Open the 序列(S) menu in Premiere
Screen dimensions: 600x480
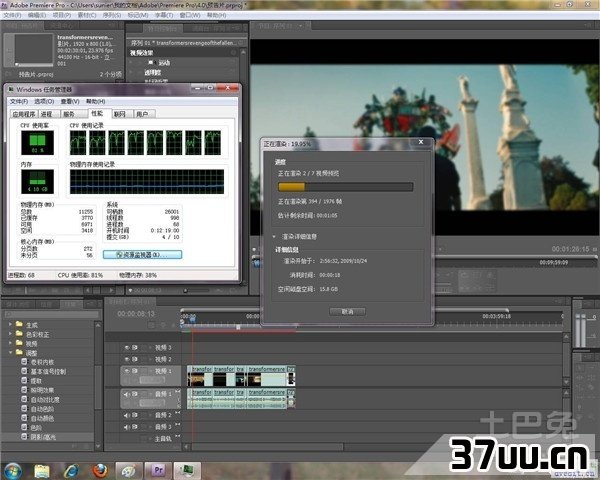112,15
